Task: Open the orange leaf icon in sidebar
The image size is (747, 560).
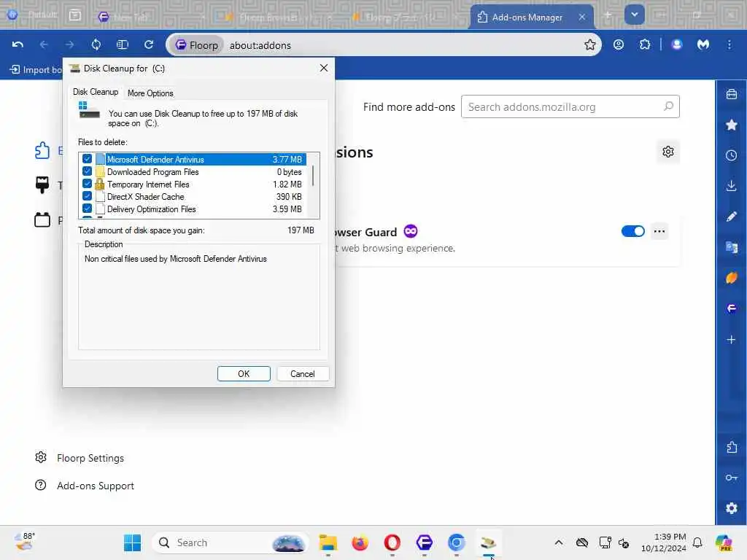Action: (731, 278)
